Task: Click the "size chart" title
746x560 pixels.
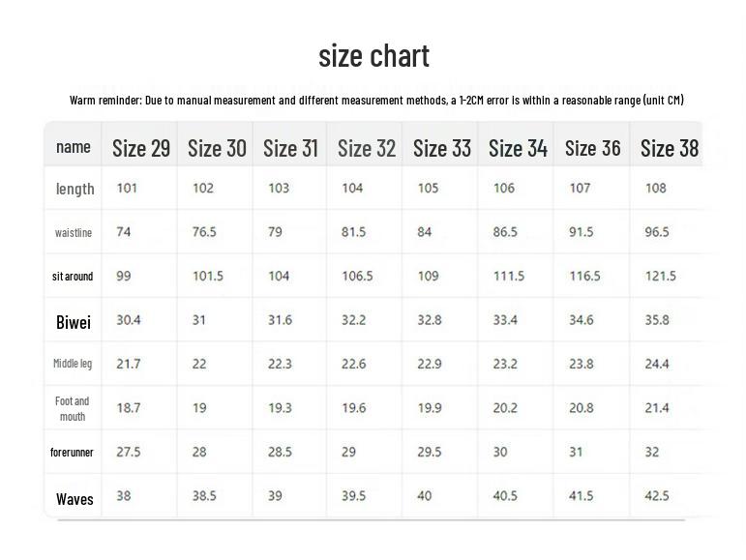Action: click(x=373, y=56)
